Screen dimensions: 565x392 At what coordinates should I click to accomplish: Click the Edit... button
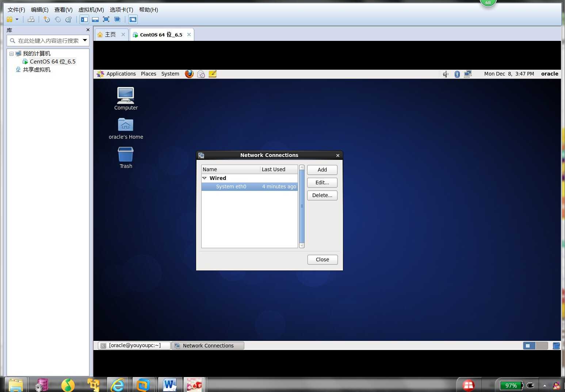pyautogui.click(x=322, y=182)
